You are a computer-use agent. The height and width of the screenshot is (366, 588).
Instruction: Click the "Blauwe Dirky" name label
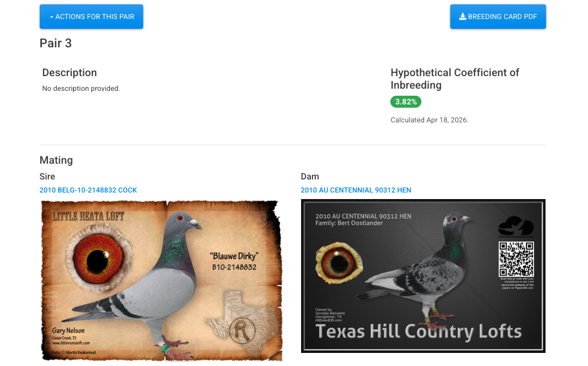click(234, 256)
